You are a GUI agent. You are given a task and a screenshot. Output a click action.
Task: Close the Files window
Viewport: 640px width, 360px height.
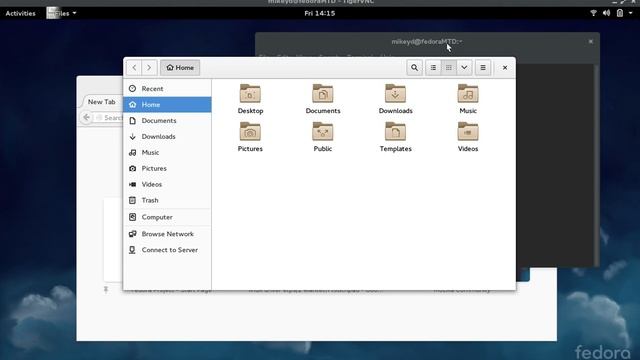point(505,68)
